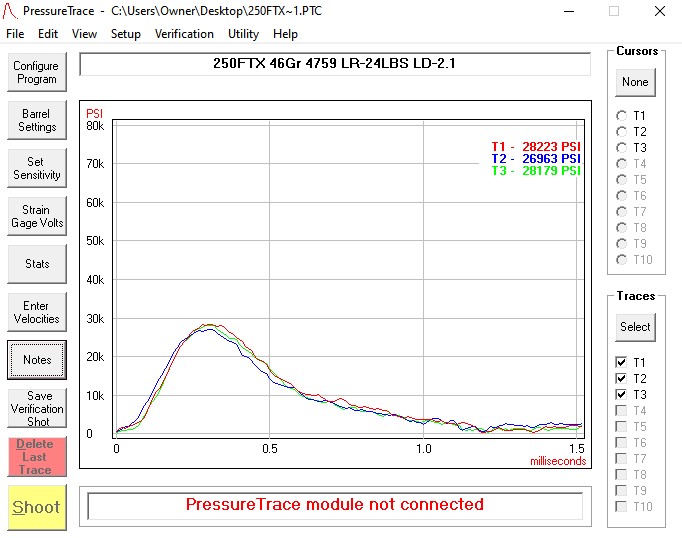
Task: Click the Set Sensitivity button
Action: pyautogui.click(x=37, y=168)
